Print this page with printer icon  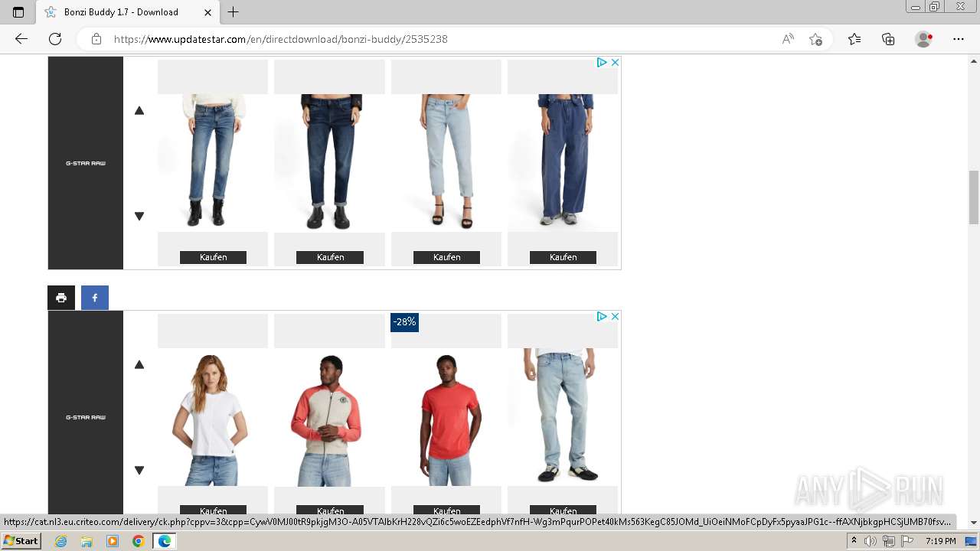point(61,298)
